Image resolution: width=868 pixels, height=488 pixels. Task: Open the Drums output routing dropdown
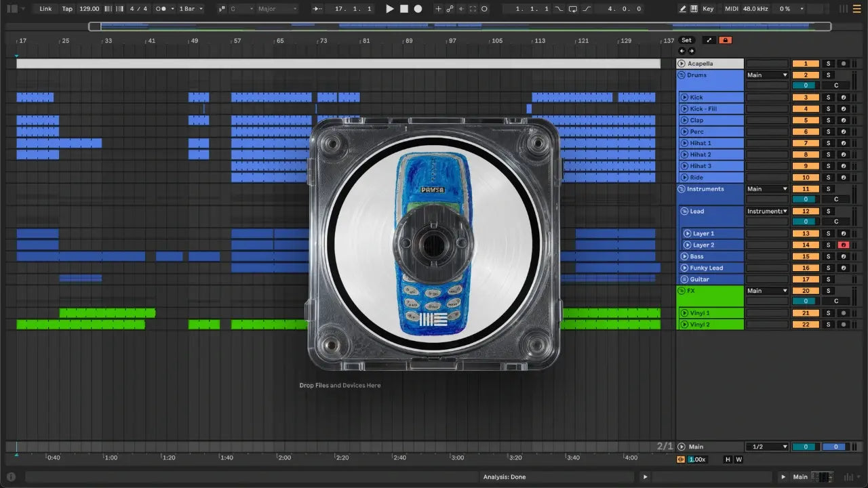767,75
